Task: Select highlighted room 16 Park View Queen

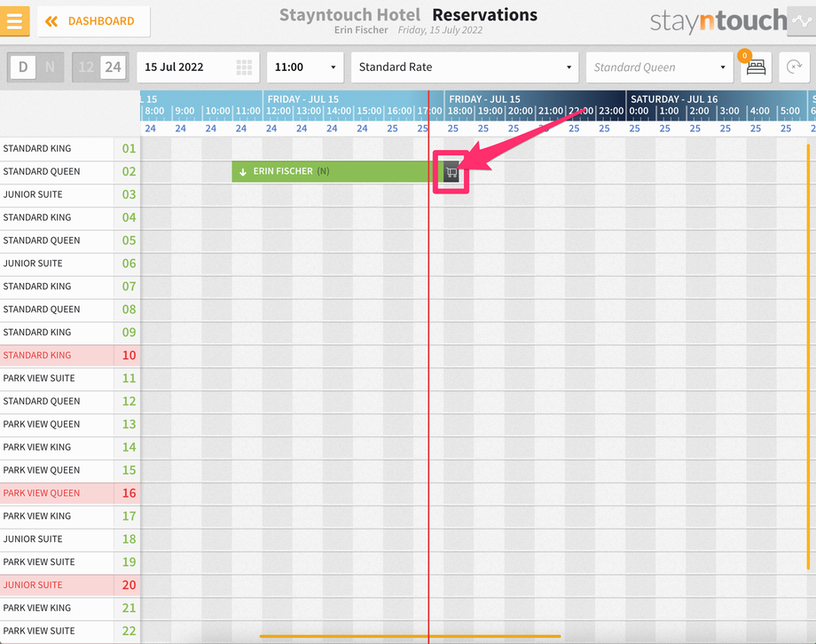Action: click(70, 493)
